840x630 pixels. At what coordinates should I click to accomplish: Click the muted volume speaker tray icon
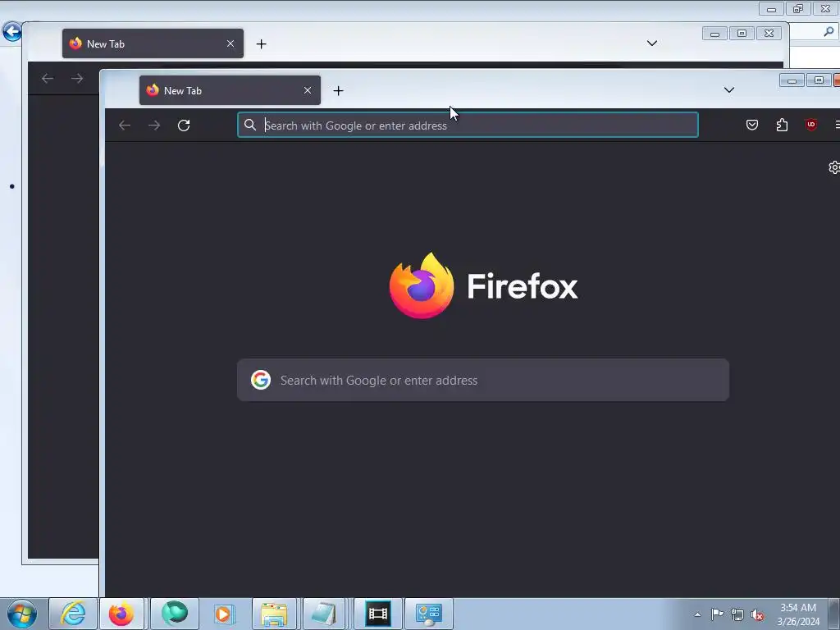pyautogui.click(x=757, y=614)
